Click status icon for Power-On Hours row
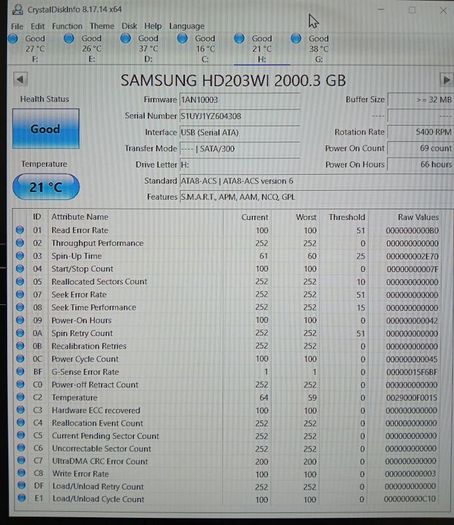454x525 pixels. (20, 320)
